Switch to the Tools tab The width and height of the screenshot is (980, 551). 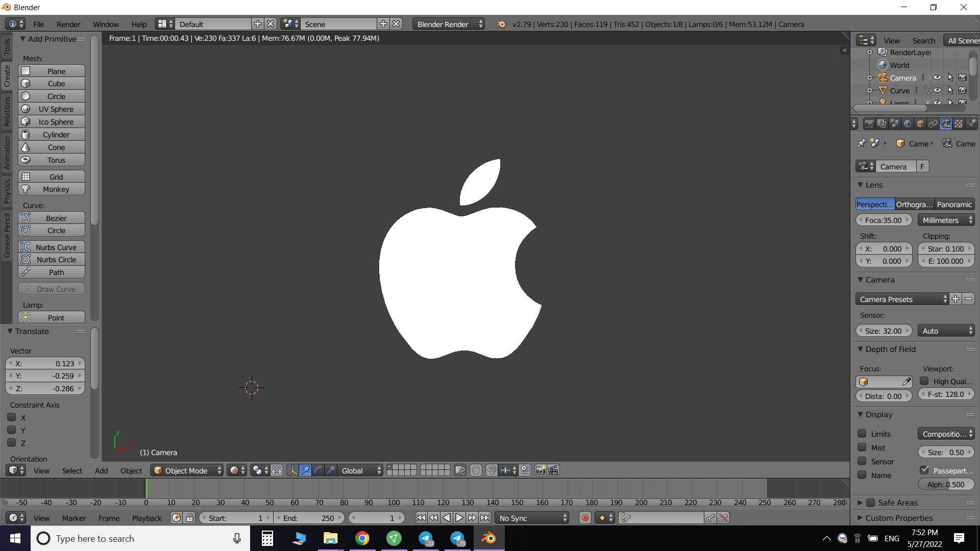point(7,47)
